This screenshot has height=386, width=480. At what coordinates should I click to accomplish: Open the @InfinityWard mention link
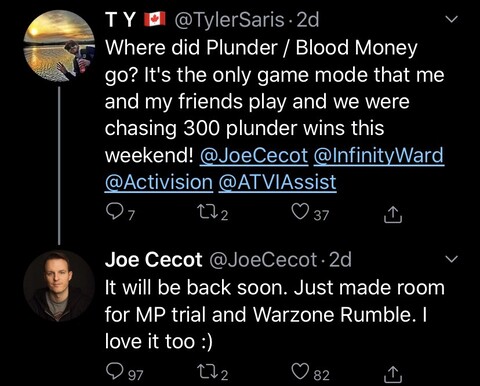pyautogui.click(x=378, y=156)
